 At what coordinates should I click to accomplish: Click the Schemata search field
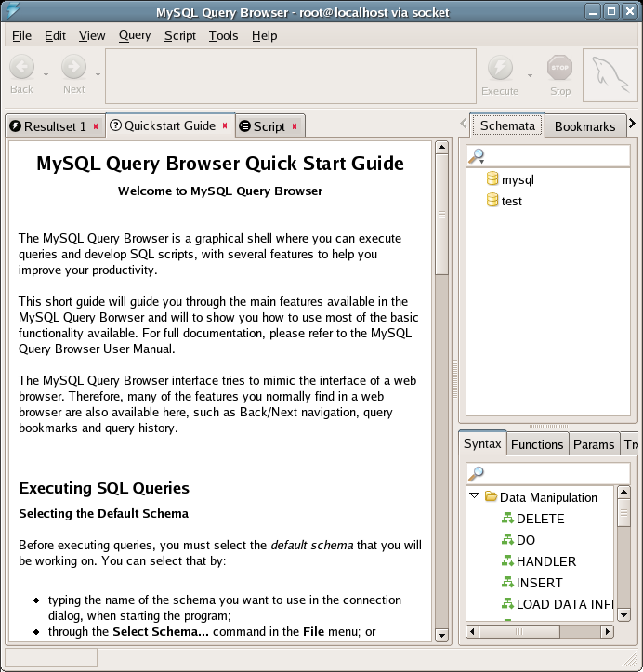click(x=548, y=156)
